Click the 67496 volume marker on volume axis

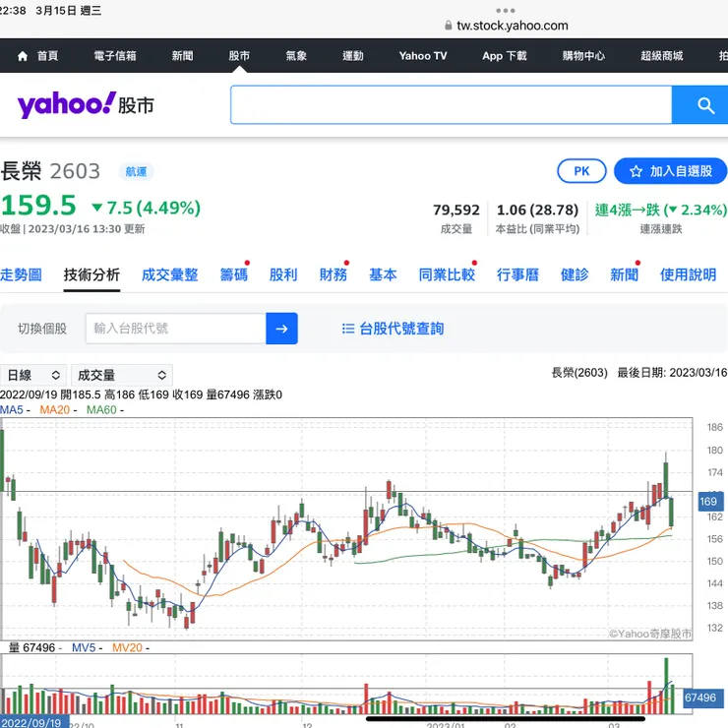coord(703,698)
